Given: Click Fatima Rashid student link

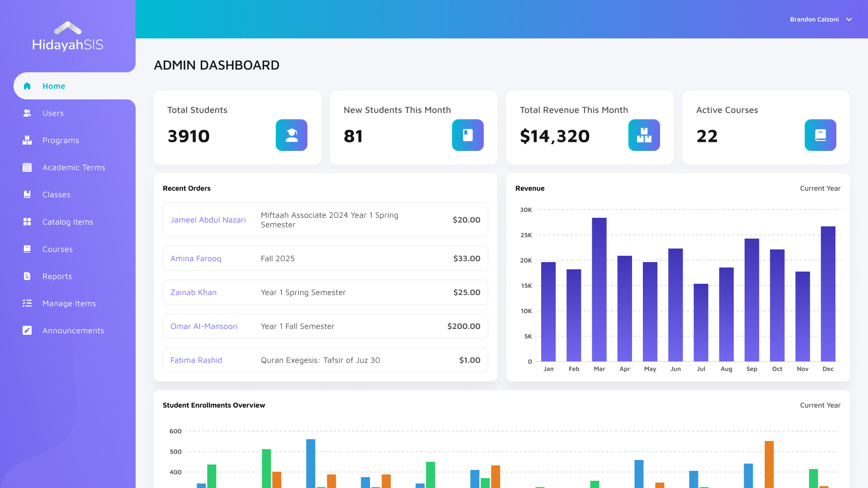Looking at the screenshot, I should point(196,360).
